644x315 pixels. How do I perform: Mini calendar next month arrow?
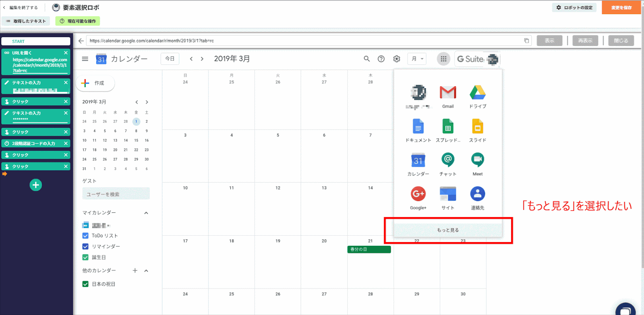(x=147, y=102)
